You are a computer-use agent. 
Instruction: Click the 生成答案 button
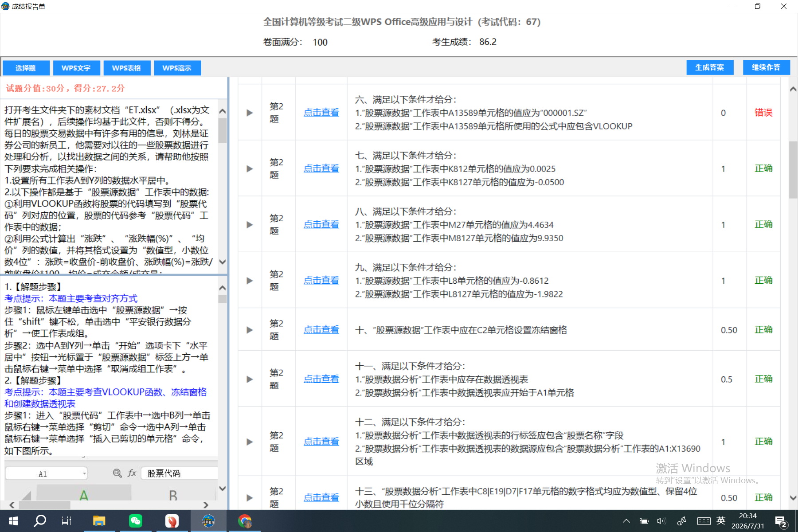tap(710, 67)
